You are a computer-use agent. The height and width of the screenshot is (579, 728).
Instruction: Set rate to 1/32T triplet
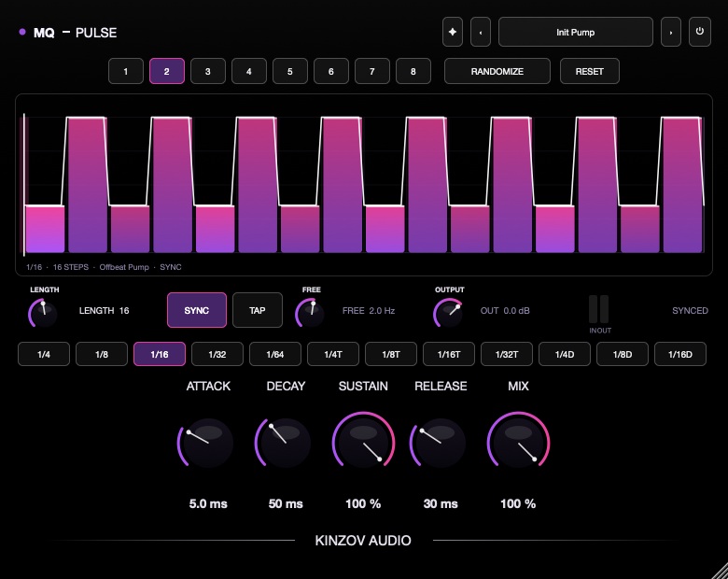[507, 354]
